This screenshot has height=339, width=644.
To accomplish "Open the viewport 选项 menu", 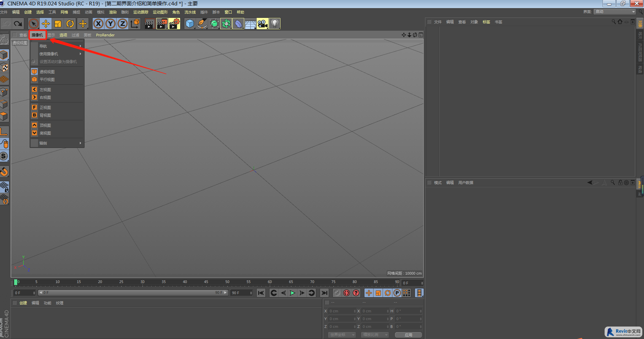I will (63, 35).
